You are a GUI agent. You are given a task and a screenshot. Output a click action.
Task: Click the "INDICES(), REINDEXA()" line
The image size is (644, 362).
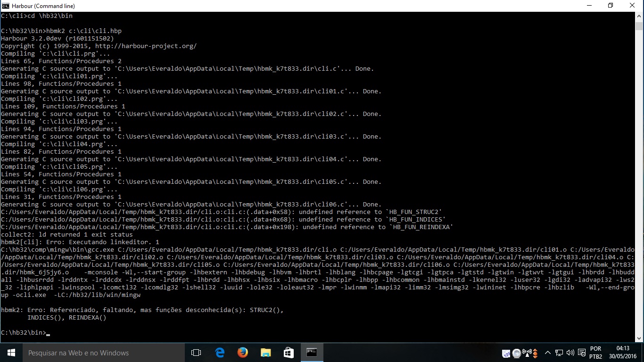point(67,318)
